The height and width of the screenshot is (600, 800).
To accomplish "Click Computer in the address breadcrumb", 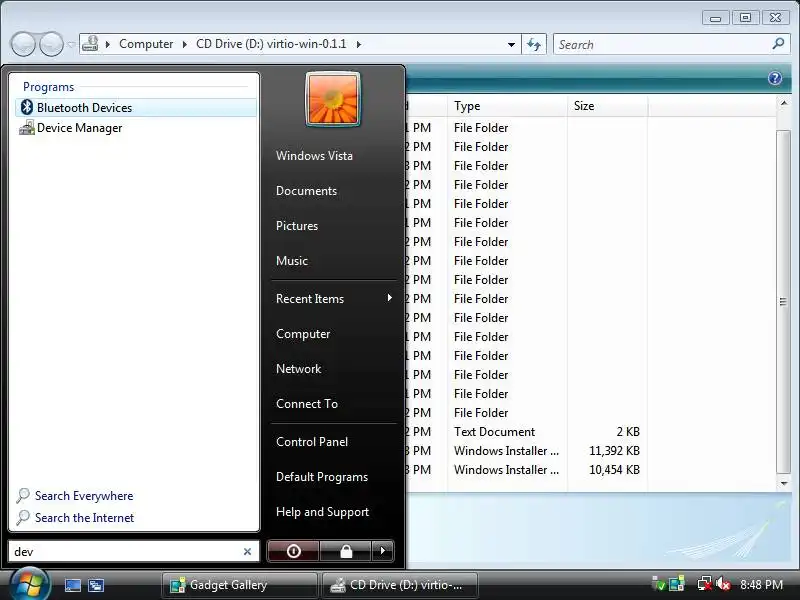I will (x=146, y=44).
